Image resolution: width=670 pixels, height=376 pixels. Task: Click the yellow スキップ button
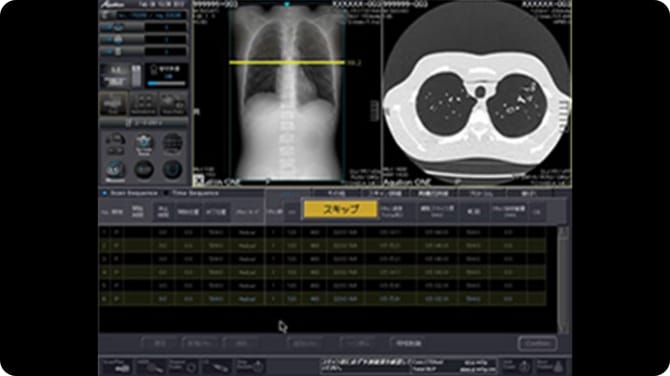[x=340, y=209]
